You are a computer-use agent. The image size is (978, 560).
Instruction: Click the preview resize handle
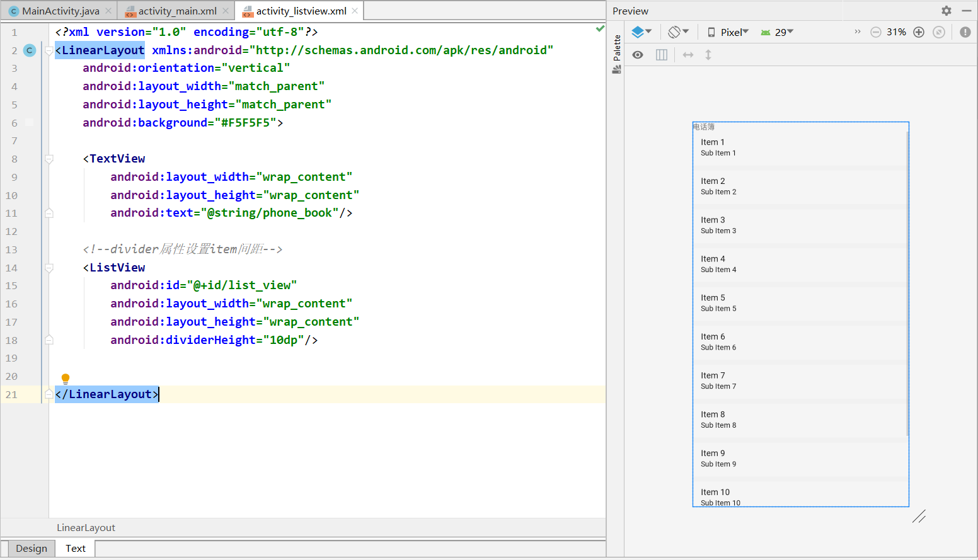tap(919, 517)
